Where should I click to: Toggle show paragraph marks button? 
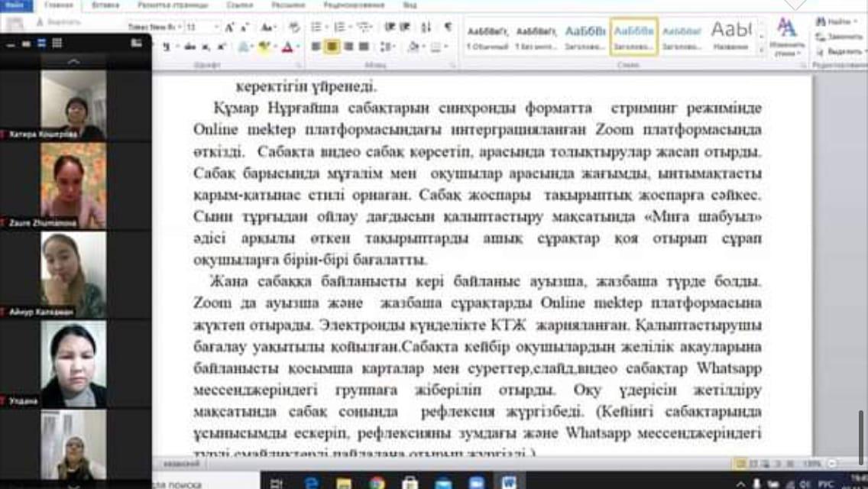(448, 28)
